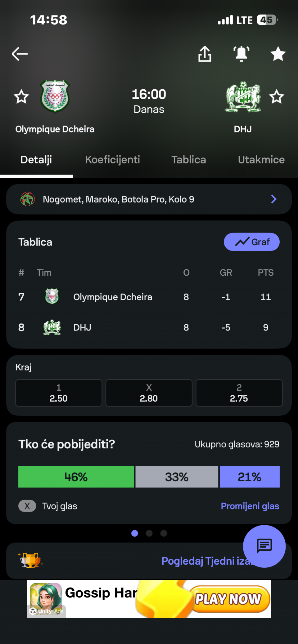This screenshot has width=298, height=644.
Task: Tap the trophy icon in bottom banner
Action: [30, 560]
